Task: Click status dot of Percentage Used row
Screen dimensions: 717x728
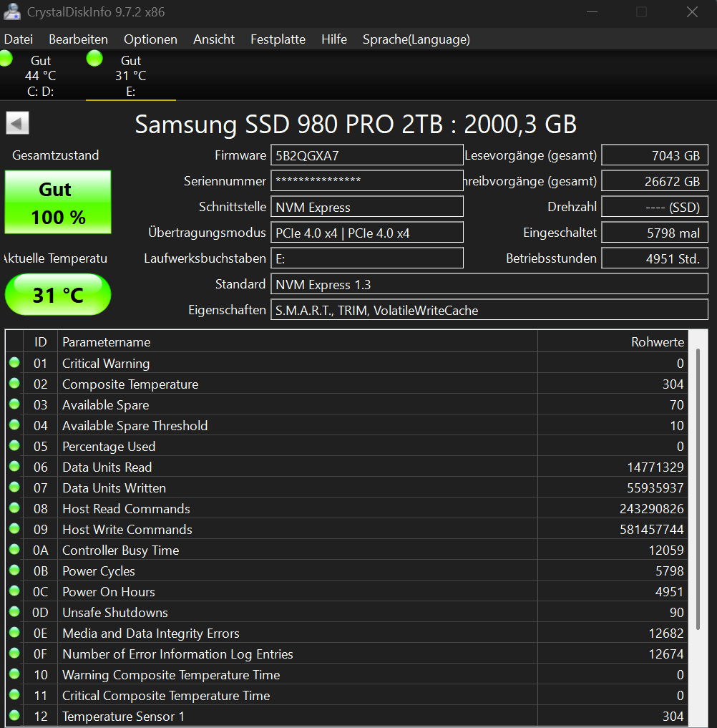Action: tap(14, 446)
